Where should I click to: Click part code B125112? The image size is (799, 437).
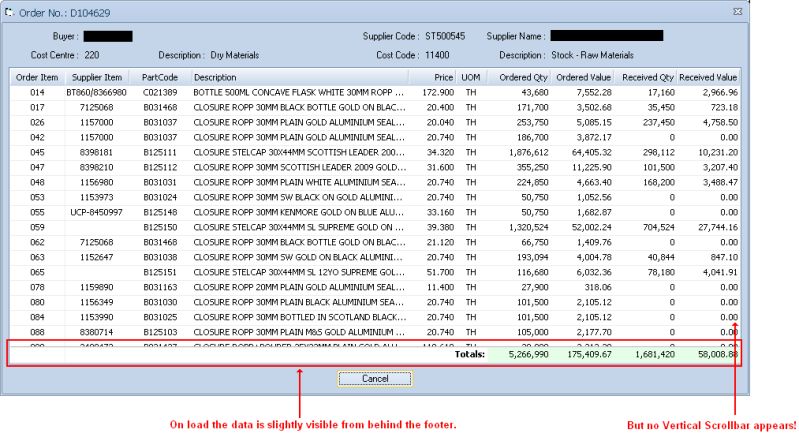pyautogui.click(x=160, y=168)
